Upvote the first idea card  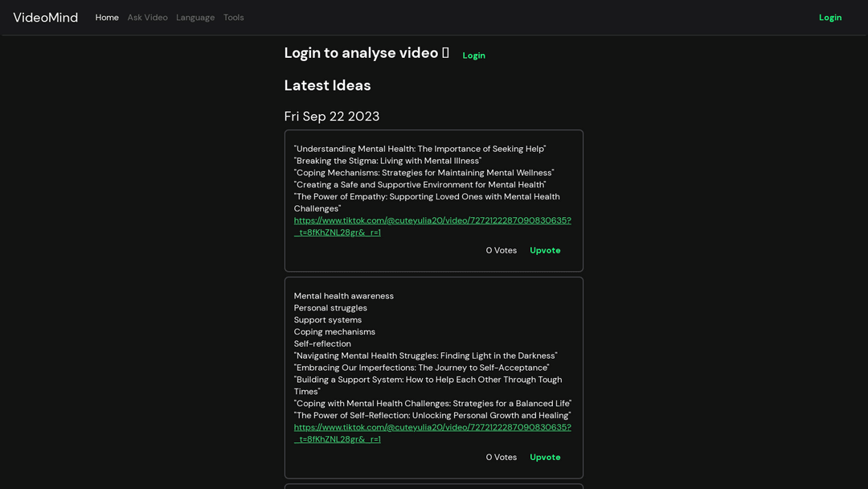point(545,250)
